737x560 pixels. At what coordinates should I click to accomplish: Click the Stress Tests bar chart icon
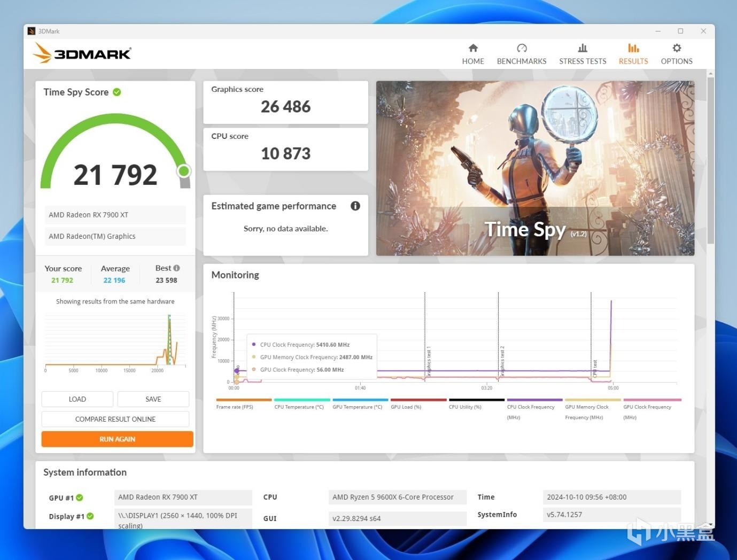point(583,48)
